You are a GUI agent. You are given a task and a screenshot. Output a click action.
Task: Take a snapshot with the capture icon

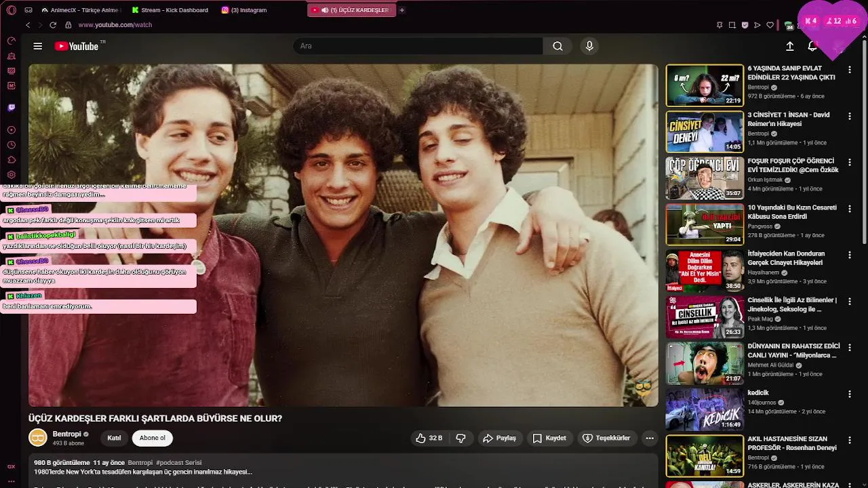(x=732, y=25)
